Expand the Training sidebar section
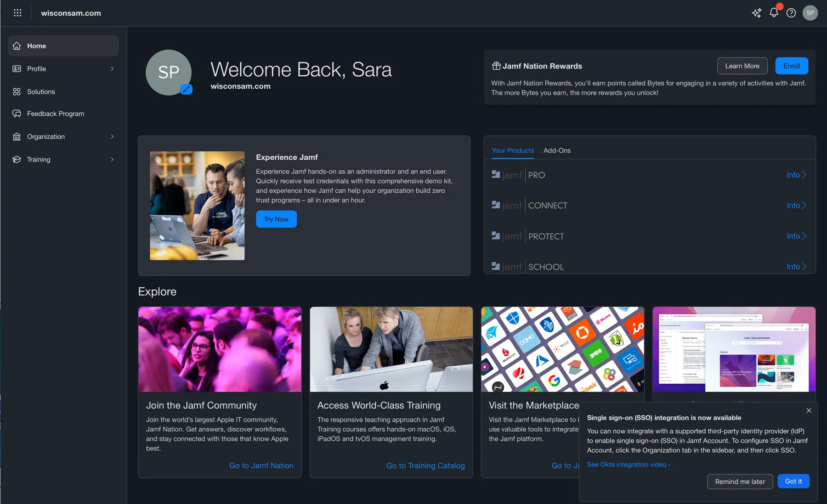 pos(112,160)
